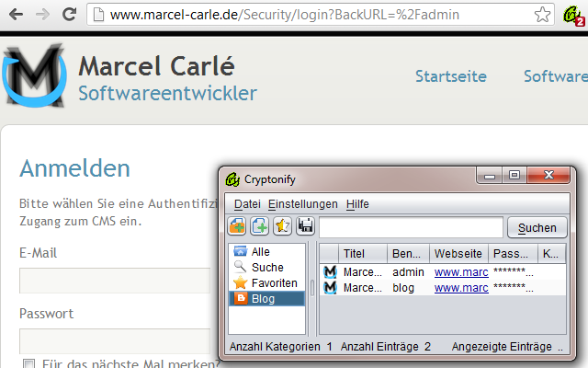The image size is (588, 368).
Task: Click the browser address bar URL
Action: (284, 15)
